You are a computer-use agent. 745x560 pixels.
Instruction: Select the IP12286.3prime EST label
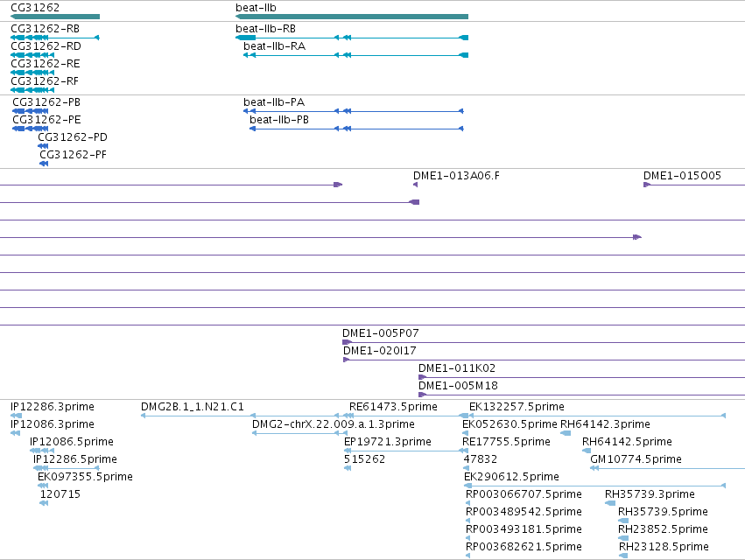53,407
